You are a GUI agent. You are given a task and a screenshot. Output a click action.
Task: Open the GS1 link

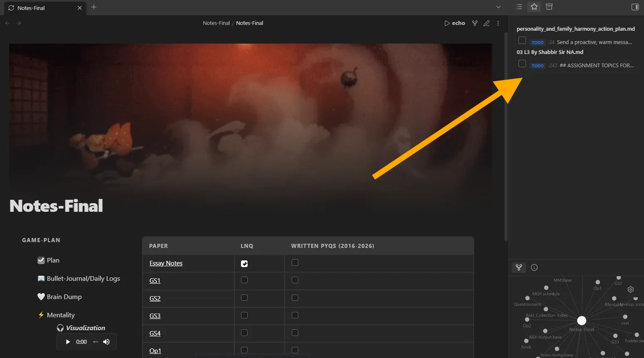[x=155, y=281]
